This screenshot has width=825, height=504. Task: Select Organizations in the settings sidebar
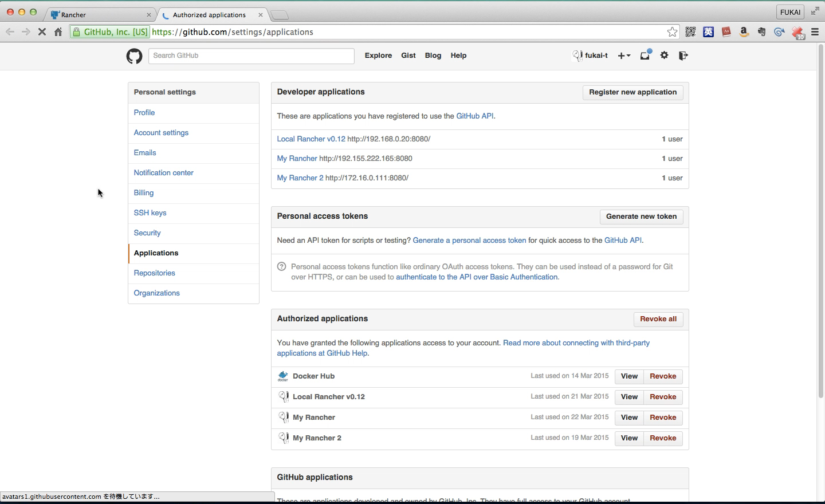(x=156, y=293)
